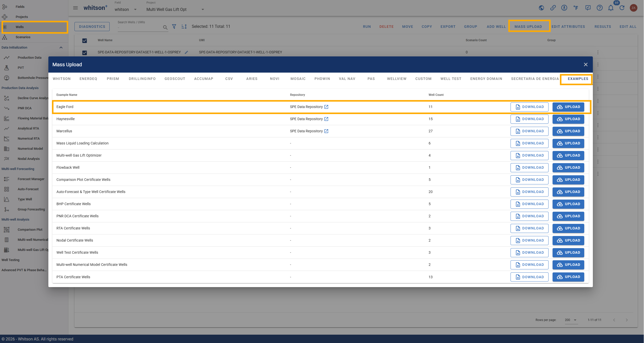Switch to the WELL TEST tab
The height and width of the screenshot is (343, 644).
coord(451,79)
